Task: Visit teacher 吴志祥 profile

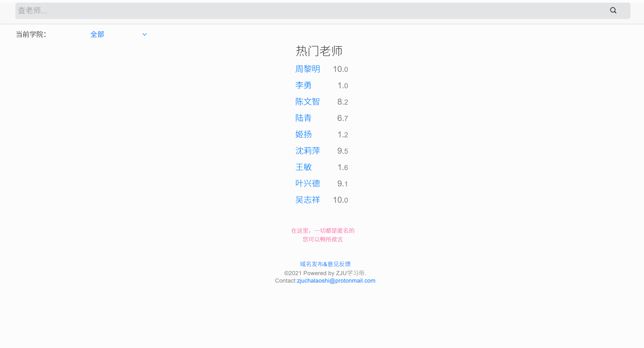Action: click(307, 200)
